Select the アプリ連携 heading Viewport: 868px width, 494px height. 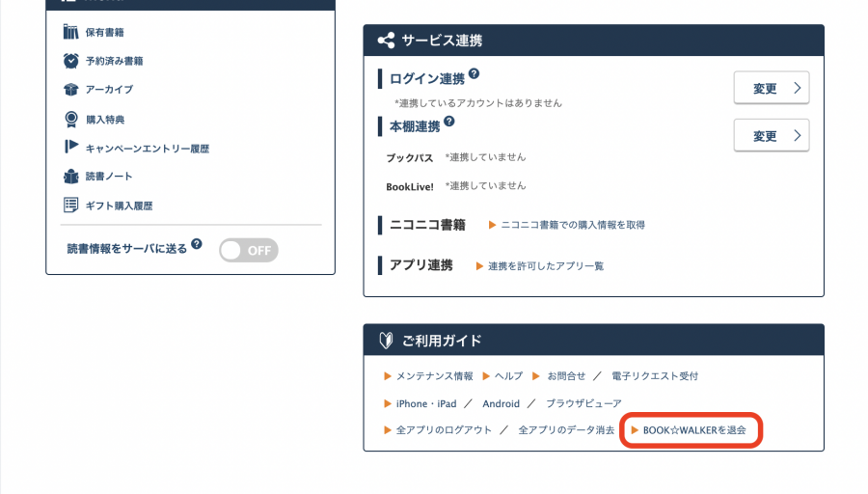point(421,265)
